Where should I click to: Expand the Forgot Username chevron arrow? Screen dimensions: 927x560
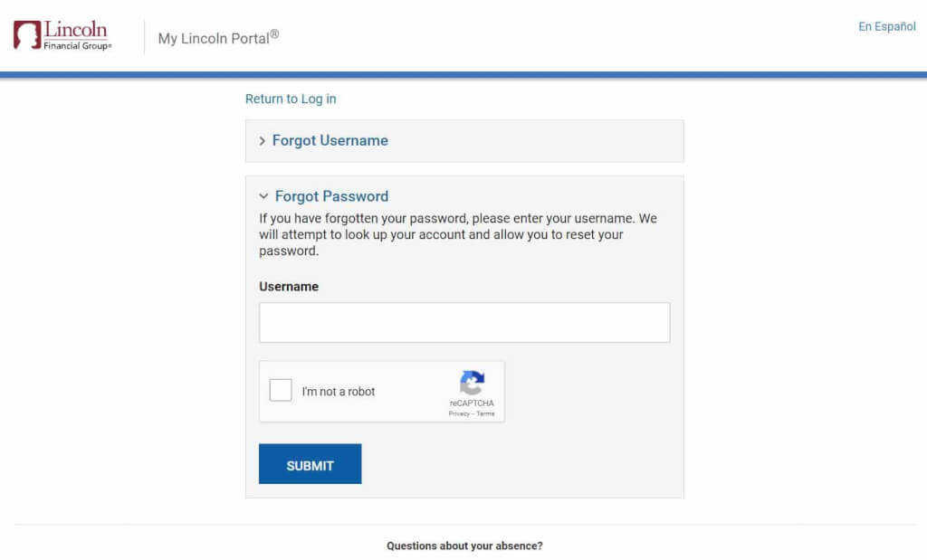pos(263,141)
